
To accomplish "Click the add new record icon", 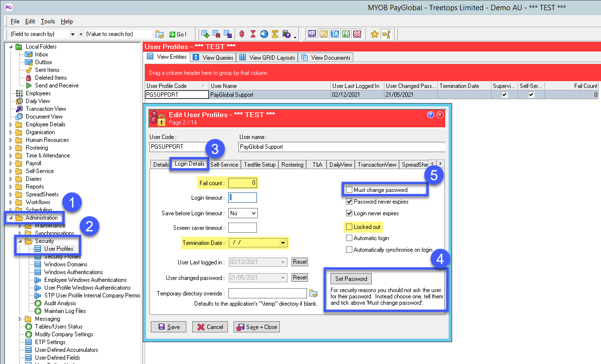I will pos(205,34).
